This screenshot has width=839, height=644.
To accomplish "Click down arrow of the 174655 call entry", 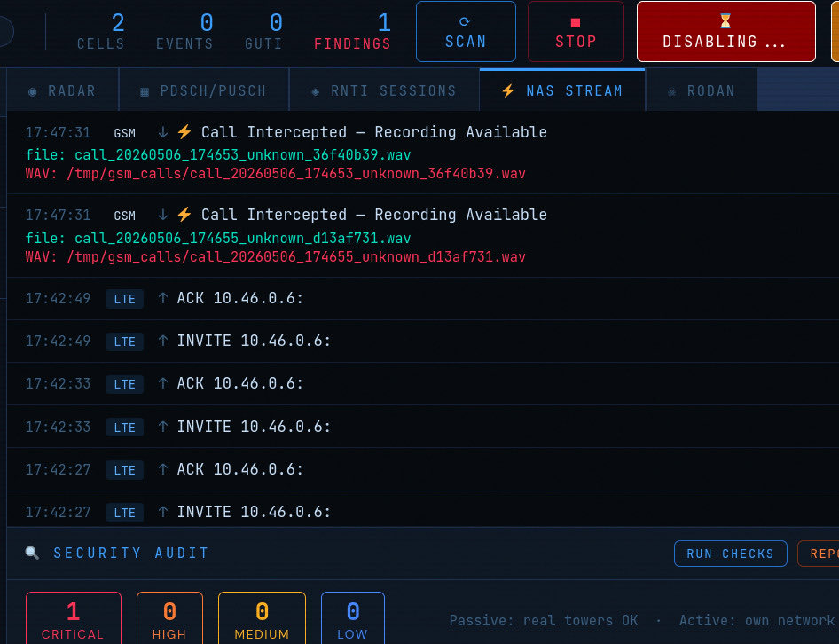I will coord(163,215).
